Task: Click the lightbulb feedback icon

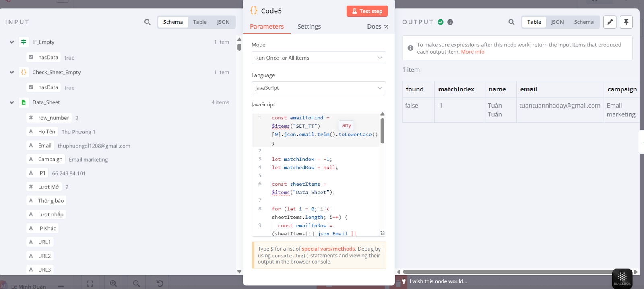Action: pyautogui.click(x=404, y=281)
